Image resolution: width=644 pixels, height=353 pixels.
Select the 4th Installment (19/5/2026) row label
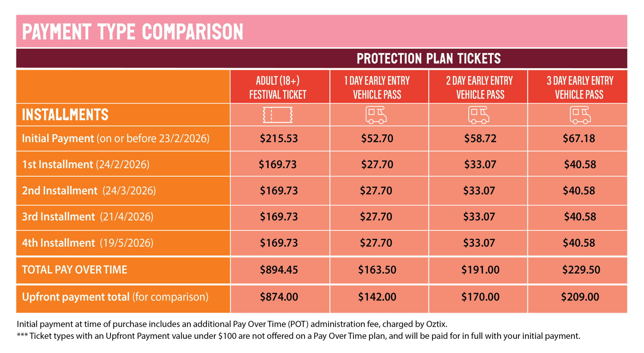87,243
